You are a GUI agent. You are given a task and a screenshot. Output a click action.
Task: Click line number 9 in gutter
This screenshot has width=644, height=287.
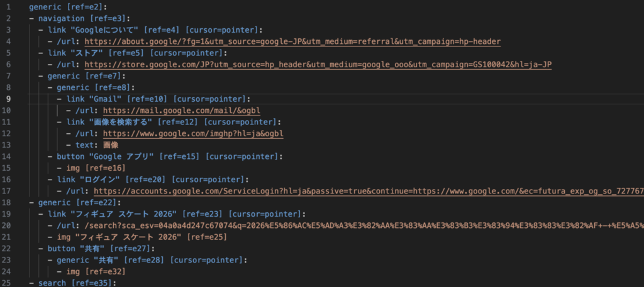[x=9, y=99]
